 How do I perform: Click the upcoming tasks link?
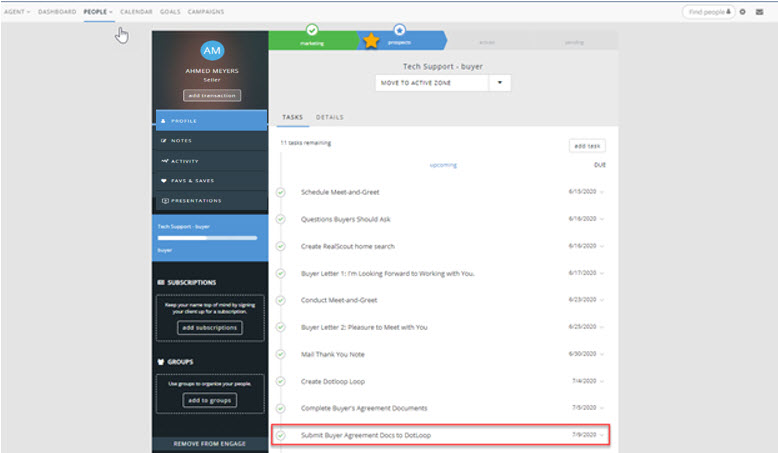(443, 165)
